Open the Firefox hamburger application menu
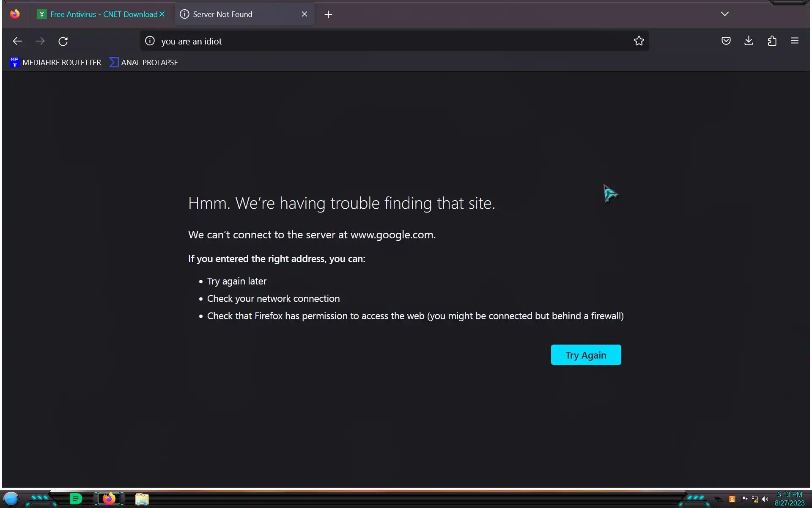Screen dimensions: 812x508 [x=794, y=41]
